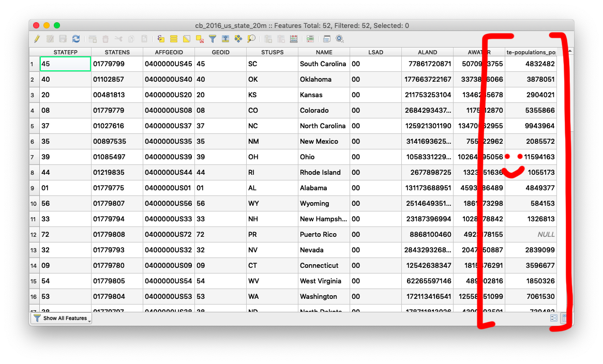Deselect all features icon
Viewport: 603px width, 364px height.
(x=200, y=39)
